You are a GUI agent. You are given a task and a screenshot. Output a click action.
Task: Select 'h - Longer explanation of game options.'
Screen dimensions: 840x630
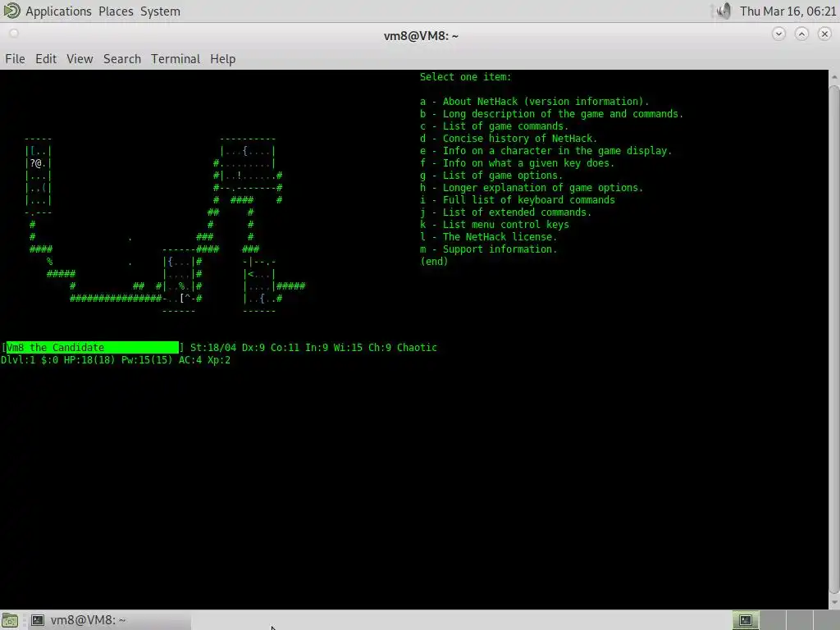pyautogui.click(x=531, y=188)
